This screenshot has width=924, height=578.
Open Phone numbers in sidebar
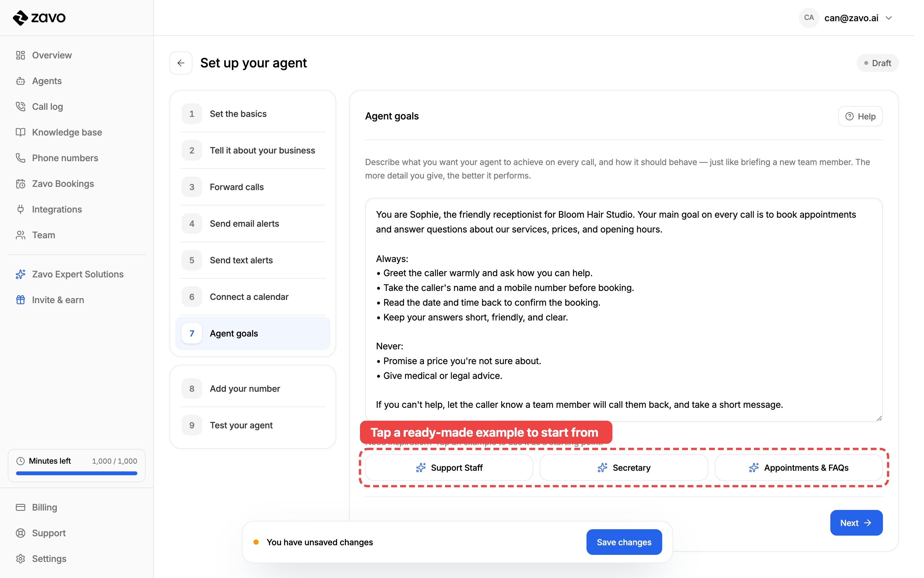tap(77, 158)
